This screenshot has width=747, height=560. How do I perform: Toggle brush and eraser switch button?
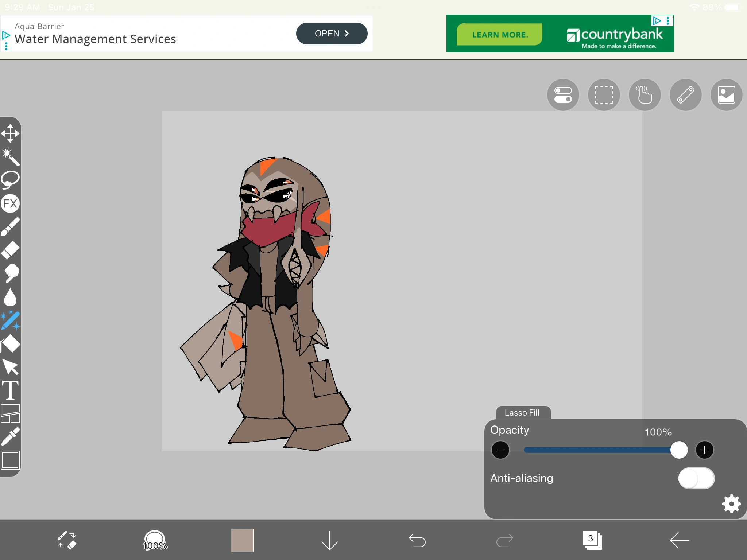click(67, 540)
